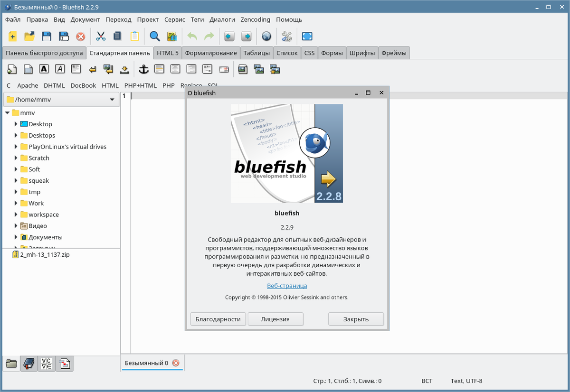Image resolution: width=570 pixels, height=392 pixels.
Task: Insert an image with the picture icon
Action: [x=243, y=69]
